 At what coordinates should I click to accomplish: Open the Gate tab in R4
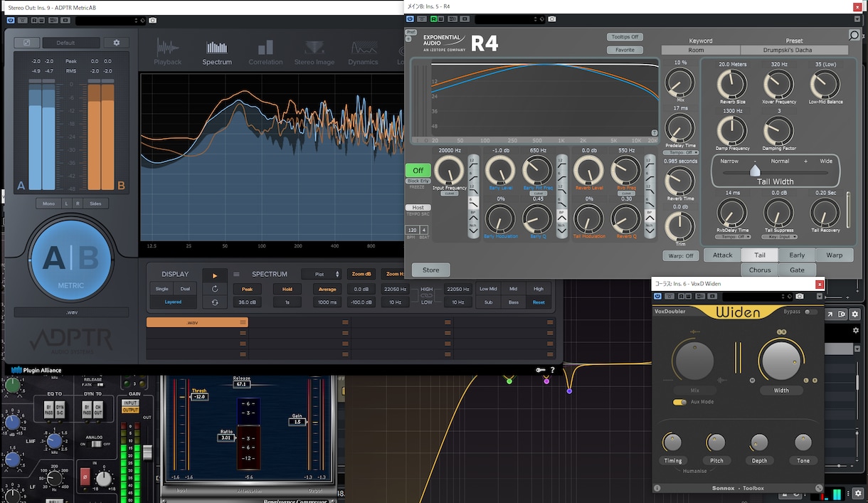click(x=797, y=270)
